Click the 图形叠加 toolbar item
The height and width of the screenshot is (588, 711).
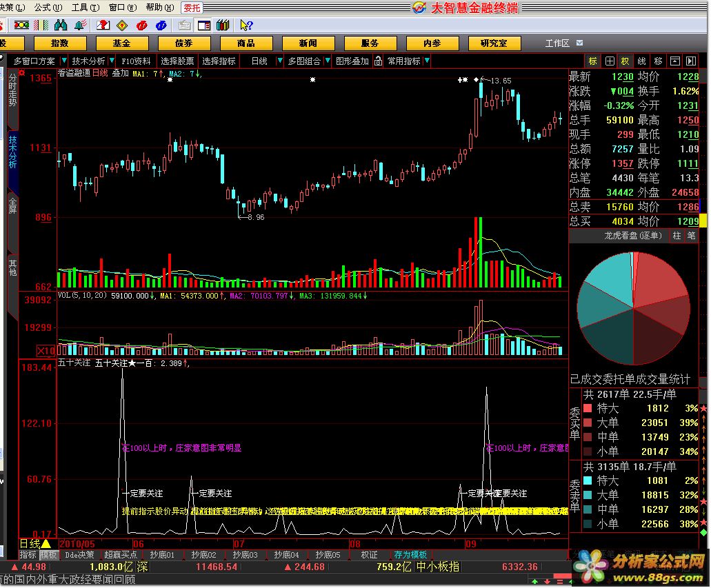[x=352, y=61]
